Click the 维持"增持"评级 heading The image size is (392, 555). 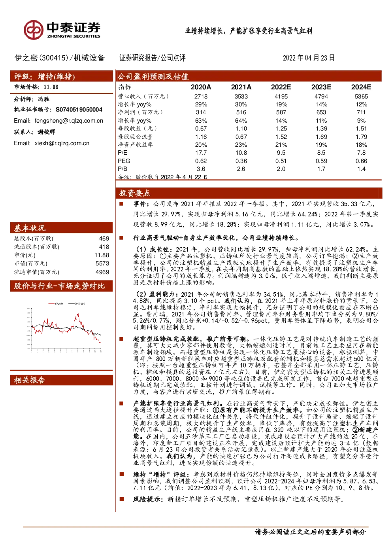pos(162,474)
